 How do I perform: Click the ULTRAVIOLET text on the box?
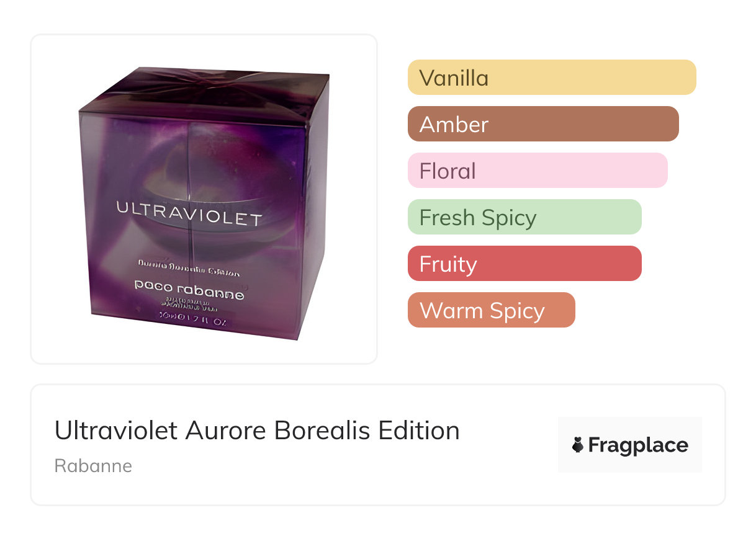pyautogui.click(x=189, y=214)
